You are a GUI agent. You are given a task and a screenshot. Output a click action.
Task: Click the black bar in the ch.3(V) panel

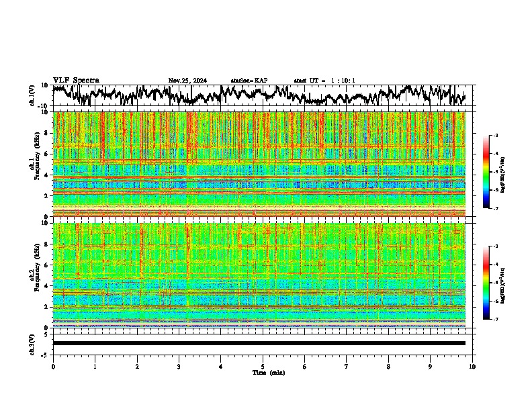click(x=259, y=343)
